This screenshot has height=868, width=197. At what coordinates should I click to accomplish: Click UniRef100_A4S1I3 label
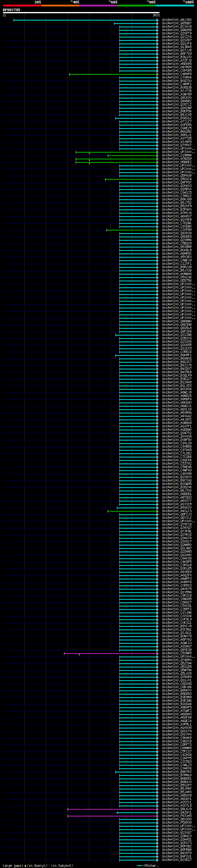(177, 511)
